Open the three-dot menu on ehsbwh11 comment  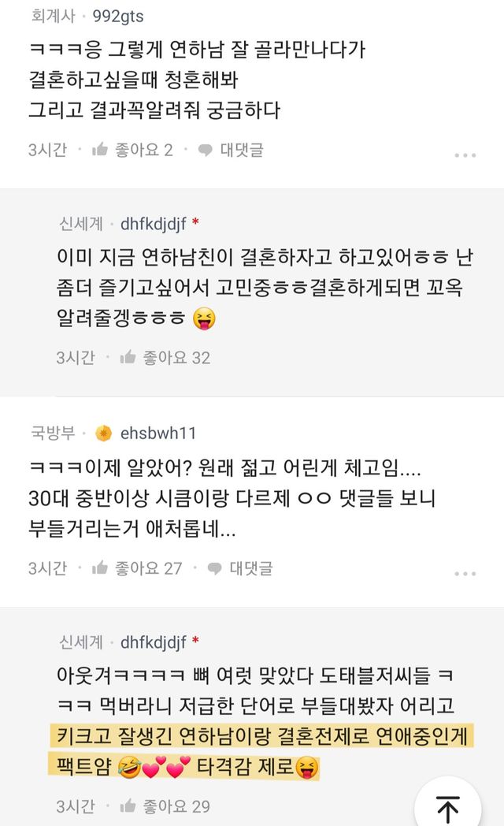tap(465, 573)
